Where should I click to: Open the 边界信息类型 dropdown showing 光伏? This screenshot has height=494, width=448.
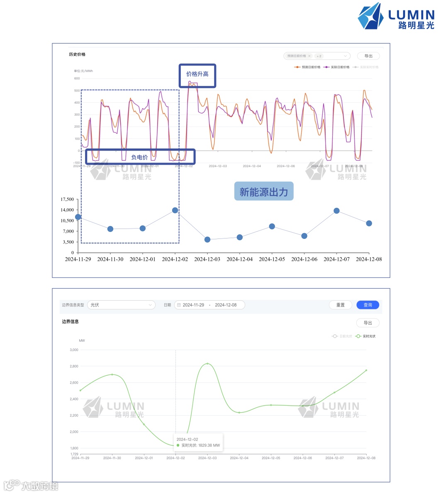click(x=121, y=305)
